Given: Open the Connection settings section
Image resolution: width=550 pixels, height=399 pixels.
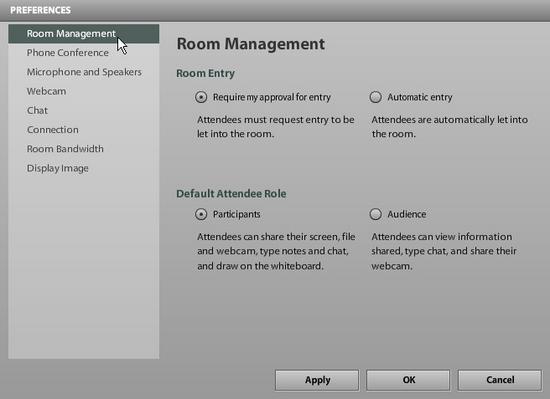Looking at the screenshot, I should [83, 130].
